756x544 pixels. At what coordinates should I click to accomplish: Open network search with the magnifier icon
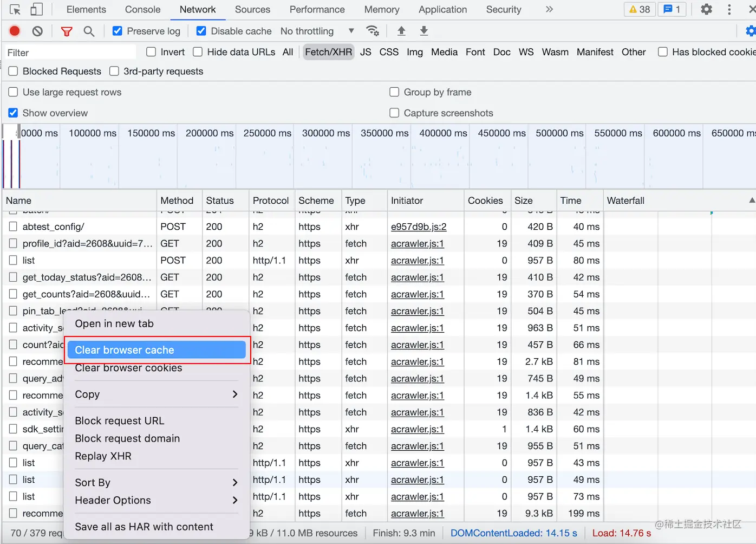pos(89,31)
